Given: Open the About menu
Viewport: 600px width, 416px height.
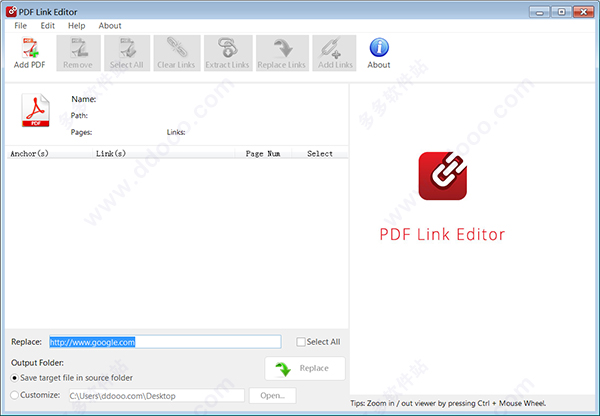Looking at the screenshot, I should [110, 26].
